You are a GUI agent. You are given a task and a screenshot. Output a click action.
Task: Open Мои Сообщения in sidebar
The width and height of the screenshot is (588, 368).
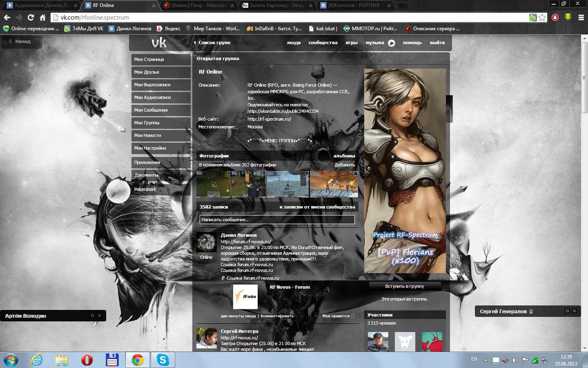coord(161,110)
